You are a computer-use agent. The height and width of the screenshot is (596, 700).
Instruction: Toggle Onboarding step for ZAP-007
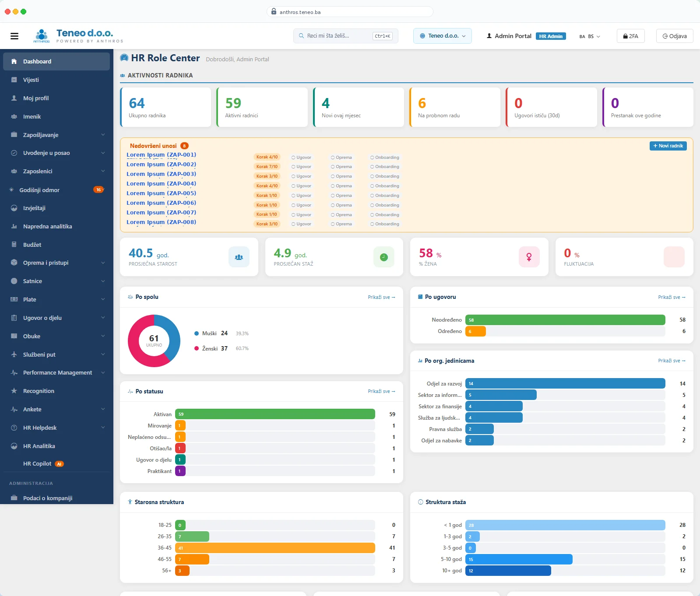[x=385, y=214]
